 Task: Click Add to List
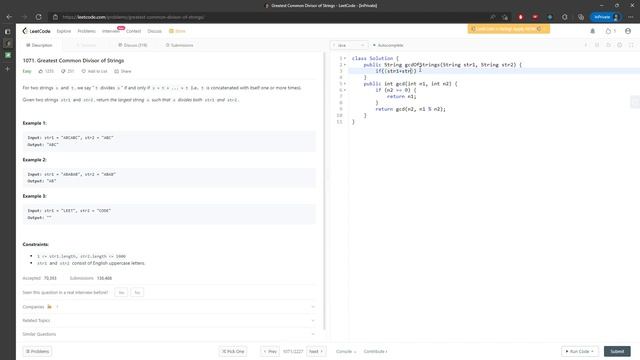[x=94, y=71]
